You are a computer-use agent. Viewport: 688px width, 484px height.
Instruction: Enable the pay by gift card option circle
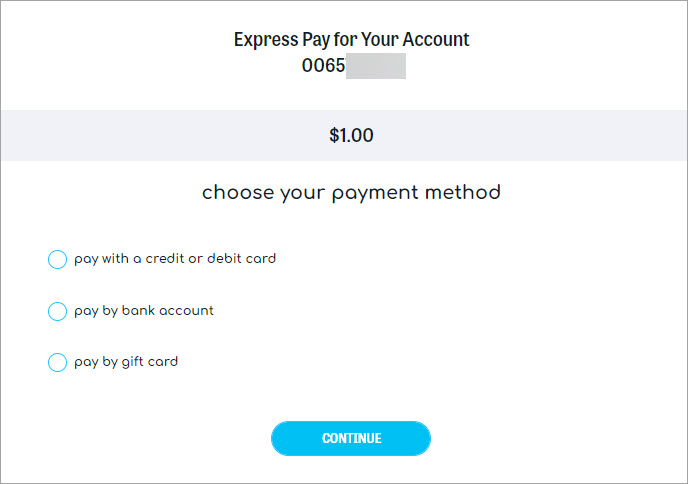tap(57, 363)
